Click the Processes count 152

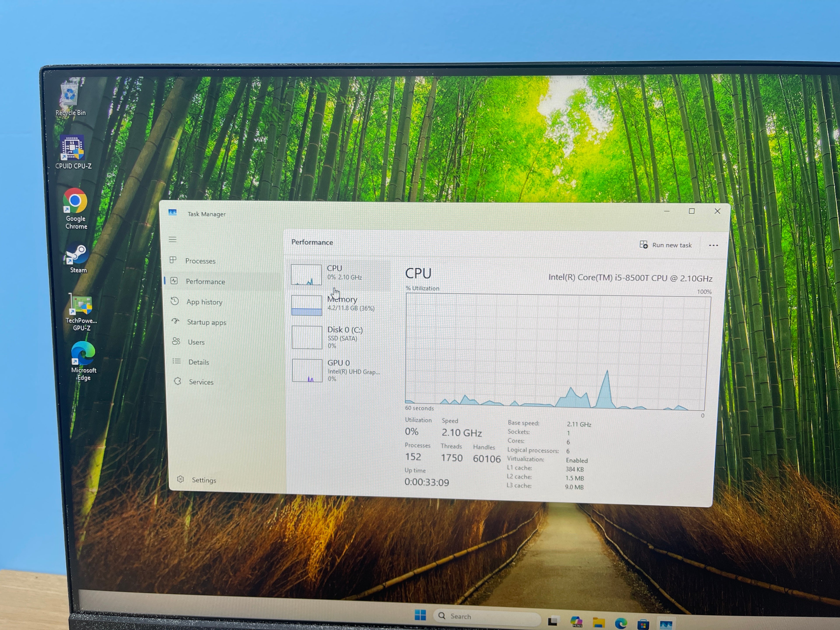pyautogui.click(x=413, y=457)
